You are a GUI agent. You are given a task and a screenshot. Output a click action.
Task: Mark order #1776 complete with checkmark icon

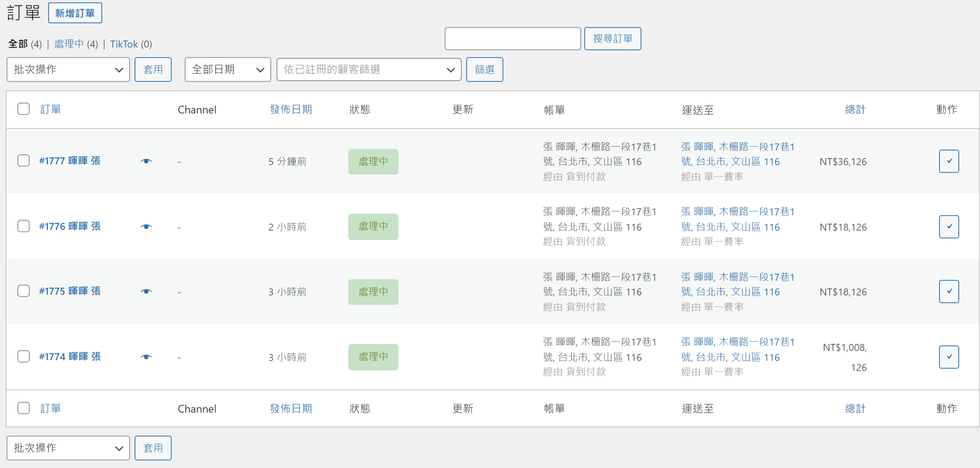(949, 227)
